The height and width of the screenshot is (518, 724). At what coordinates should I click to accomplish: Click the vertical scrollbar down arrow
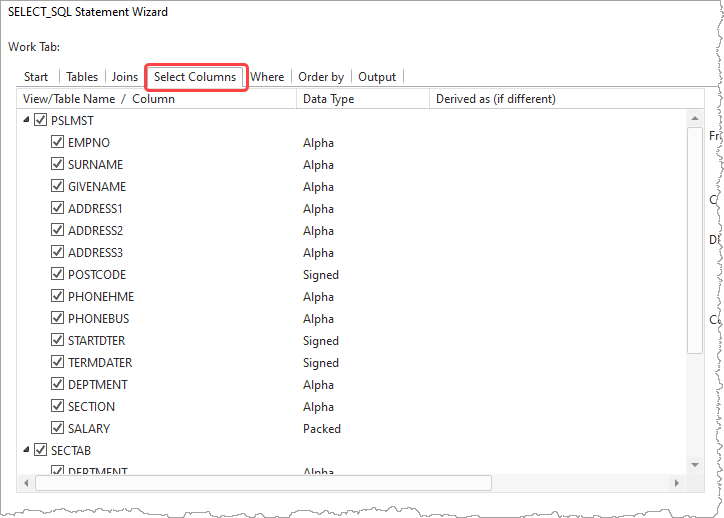695,465
